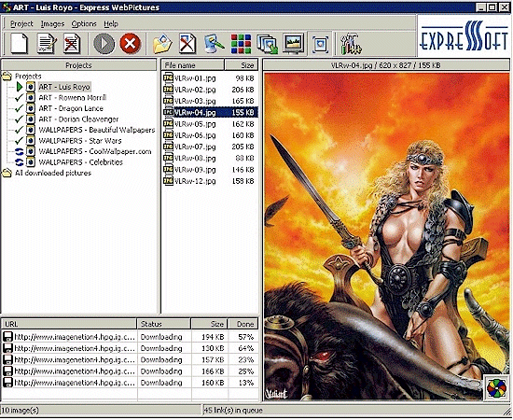Click the monitor wallpaper icon
The height and width of the screenshot is (420, 513).
[293, 43]
